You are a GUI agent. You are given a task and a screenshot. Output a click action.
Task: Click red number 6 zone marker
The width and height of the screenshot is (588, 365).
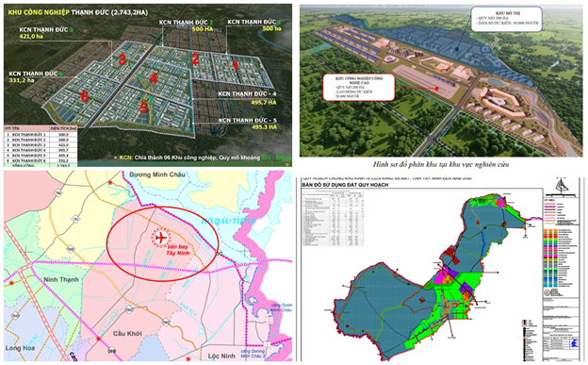(x=85, y=96)
